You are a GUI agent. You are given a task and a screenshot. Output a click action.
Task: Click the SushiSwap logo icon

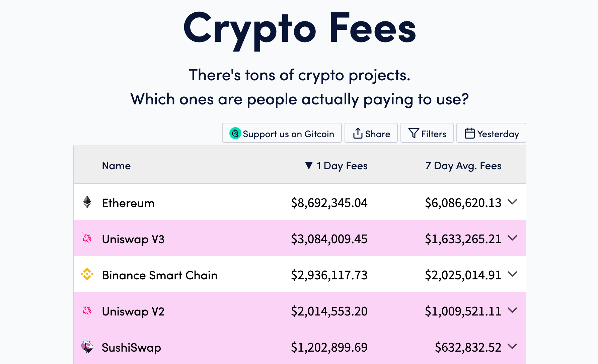[87, 347]
